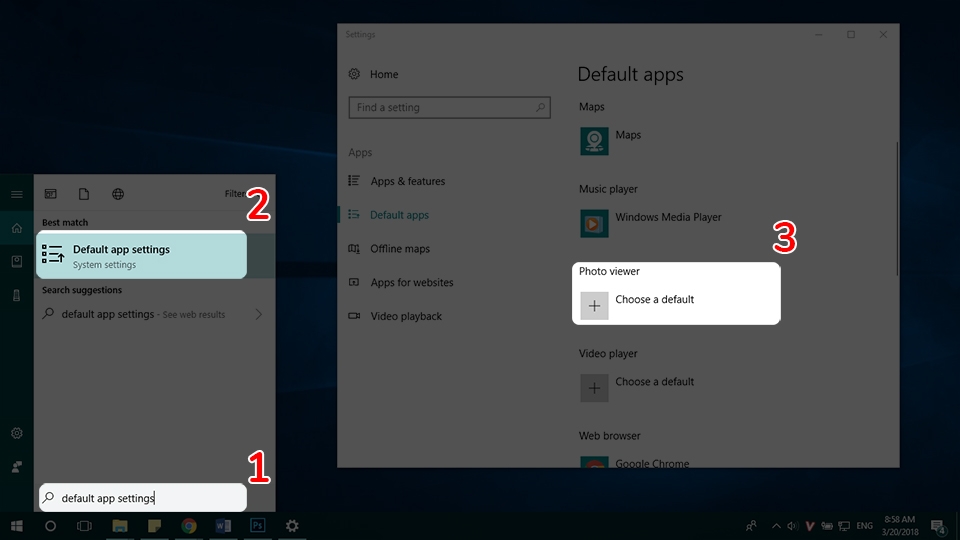Choose a default Video player app
960x540 pixels.
click(x=637, y=388)
